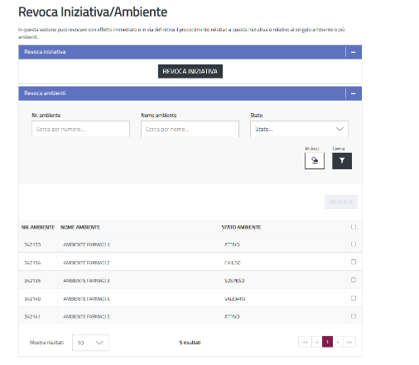The height and width of the screenshot is (365, 419).
Task: Click the STATO AMBIENTE column header
Action: click(241, 227)
